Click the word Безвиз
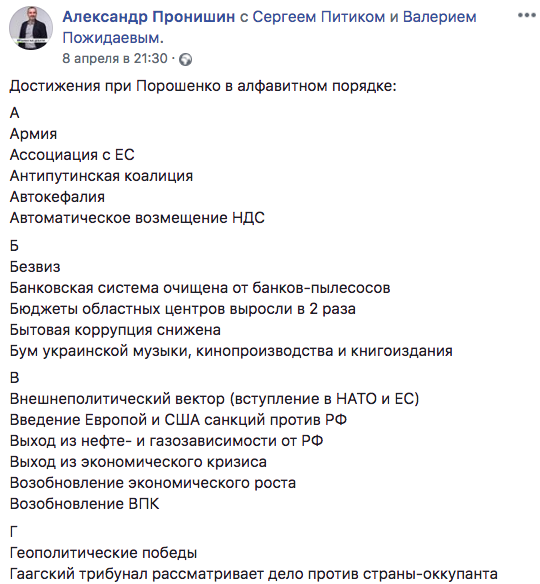 coord(35,267)
